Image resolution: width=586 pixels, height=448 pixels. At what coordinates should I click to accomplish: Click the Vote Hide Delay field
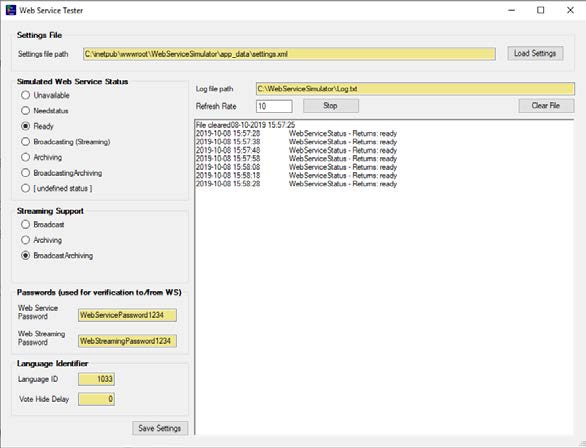click(96, 399)
